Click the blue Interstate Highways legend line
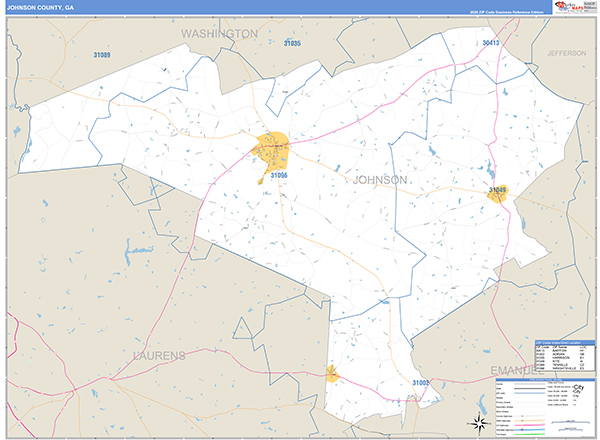The height and width of the screenshot is (440, 600). (x=530, y=430)
